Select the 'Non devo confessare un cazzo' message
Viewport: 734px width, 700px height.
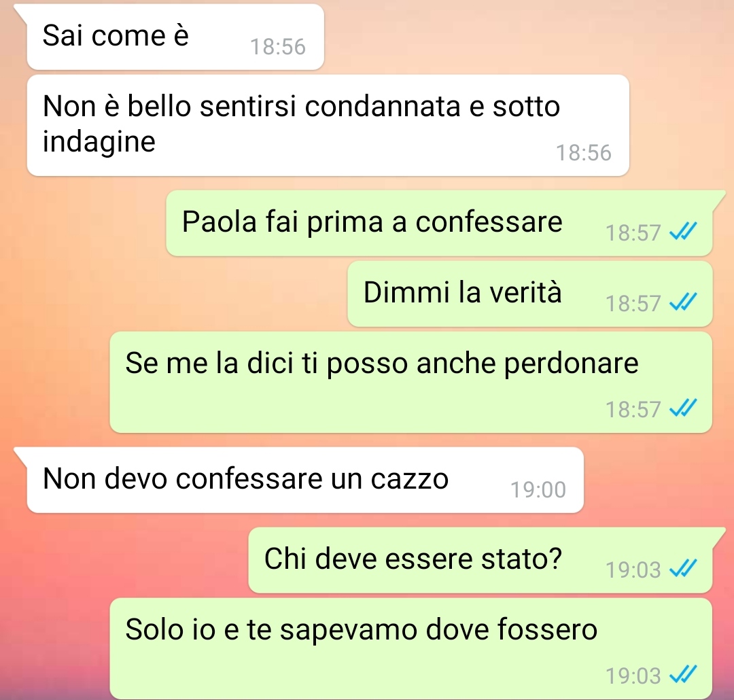(x=305, y=480)
